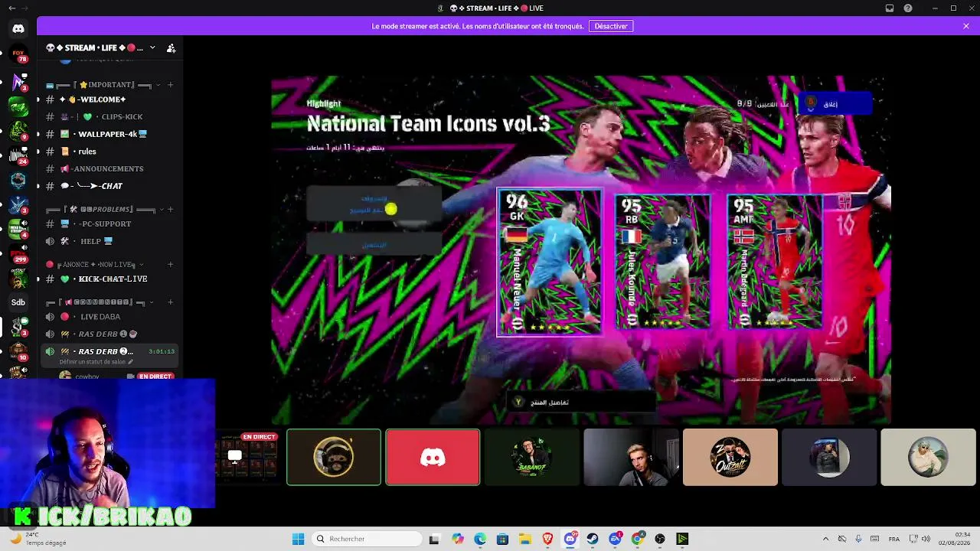Launch Copilot from the taskbar

tap(458, 539)
